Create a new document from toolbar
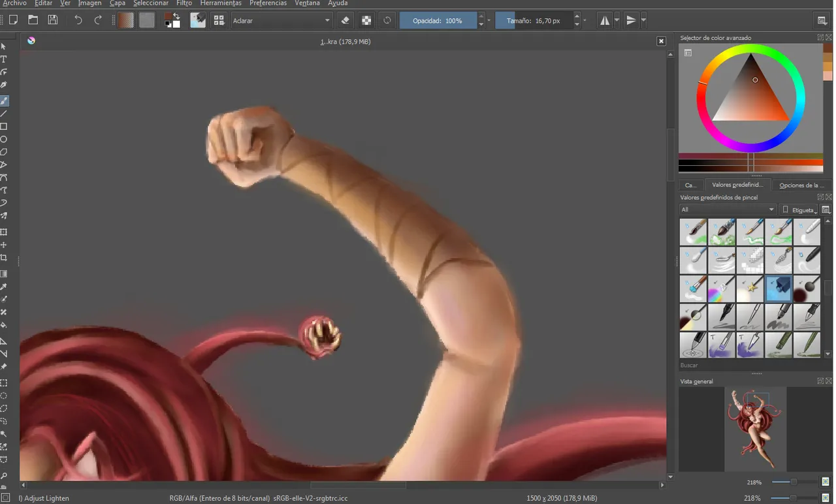836x504 pixels. point(13,20)
